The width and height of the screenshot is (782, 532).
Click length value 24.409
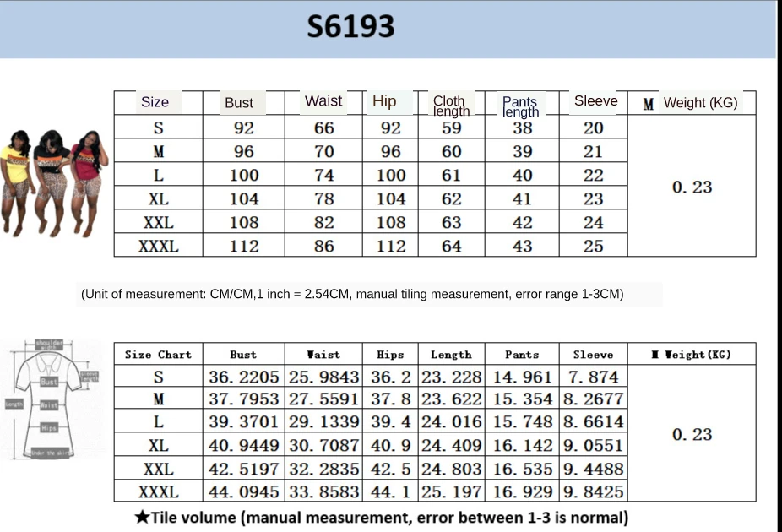click(x=451, y=445)
